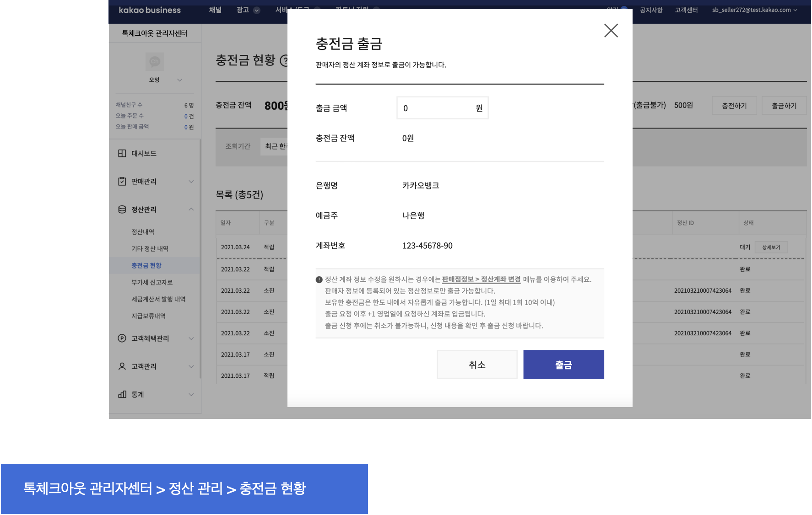Click the 대시보드 dashboard icon in sidebar
The height and width of the screenshot is (515, 812).
tap(122, 153)
